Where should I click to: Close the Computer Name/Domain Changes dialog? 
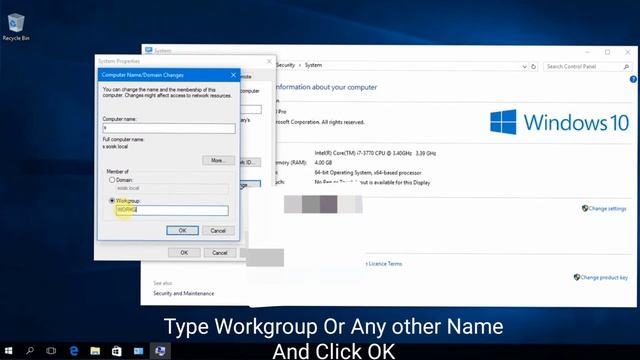pos(233,75)
